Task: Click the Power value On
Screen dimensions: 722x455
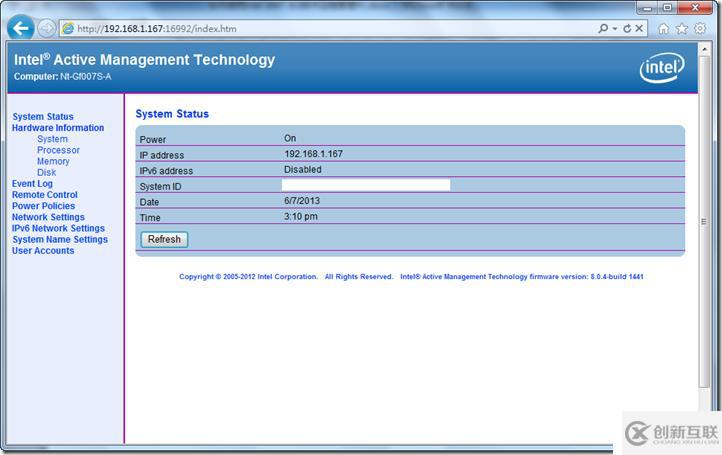Action: click(x=290, y=138)
